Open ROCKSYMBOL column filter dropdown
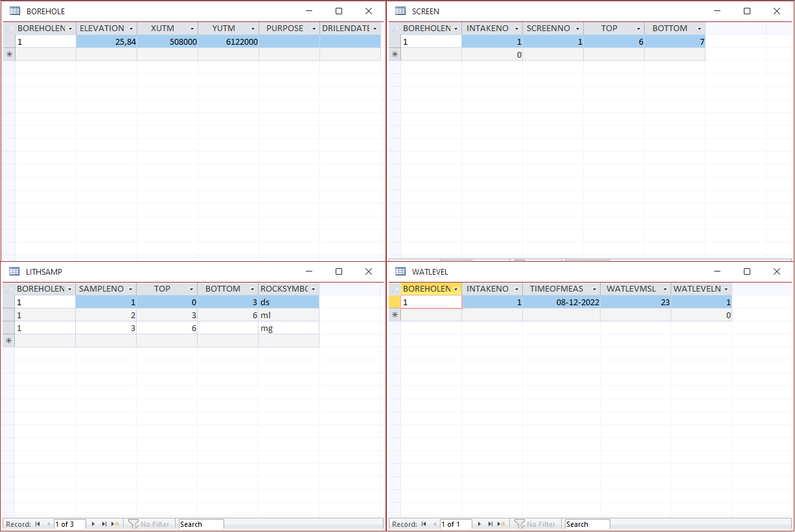 click(313, 289)
